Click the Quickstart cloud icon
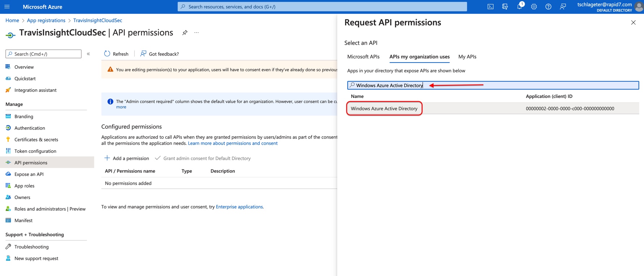Screen dimensions: 644x276 pos(8,78)
